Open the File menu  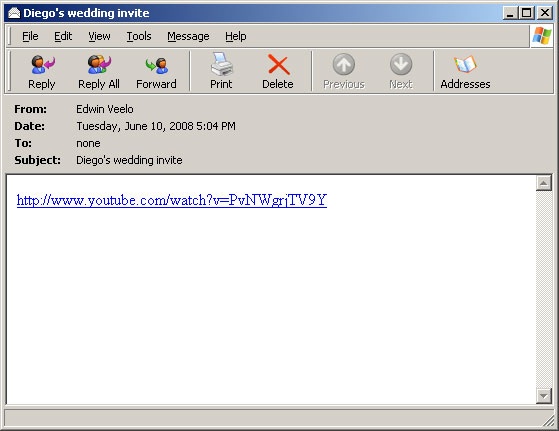pyautogui.click(x=30, y=36)
